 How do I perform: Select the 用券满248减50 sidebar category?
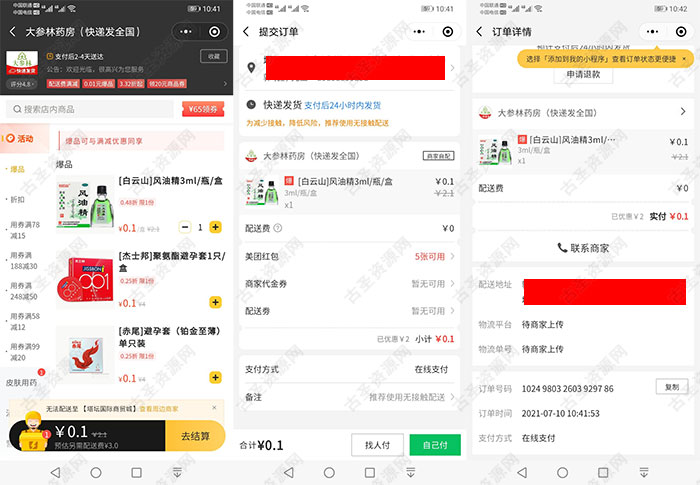tap(24, 291)
